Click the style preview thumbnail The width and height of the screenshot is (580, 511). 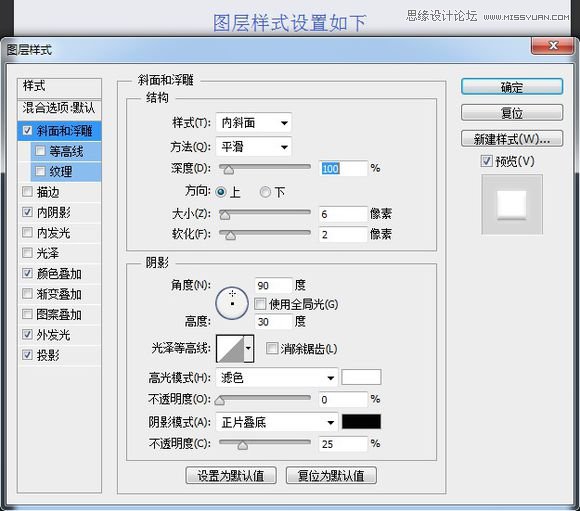[512, 204]
